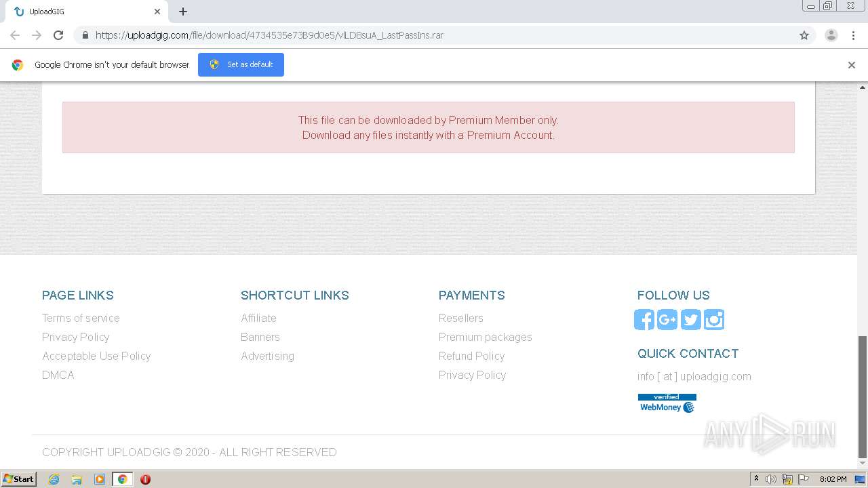Open the Acceptable Use Policy link
The height and width of the screenshot is (488, 868).
click(96, 356)
